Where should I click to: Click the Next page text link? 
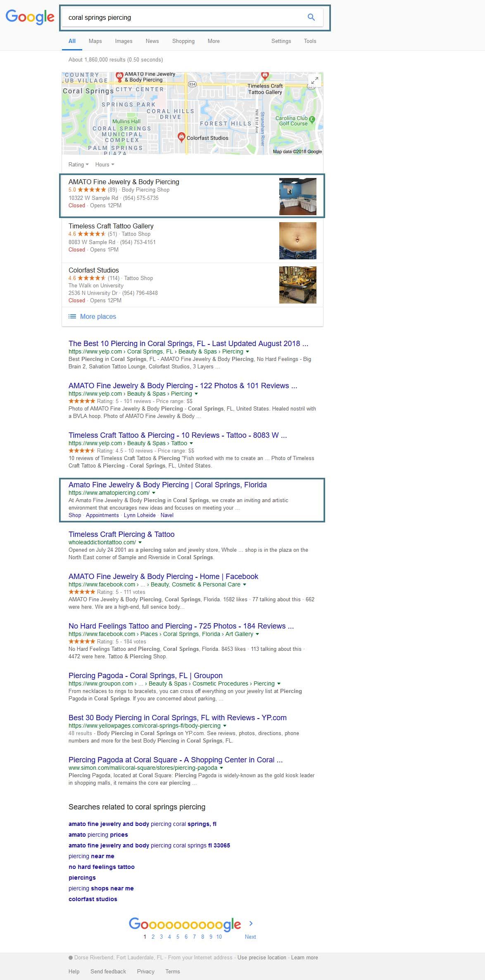250,937
